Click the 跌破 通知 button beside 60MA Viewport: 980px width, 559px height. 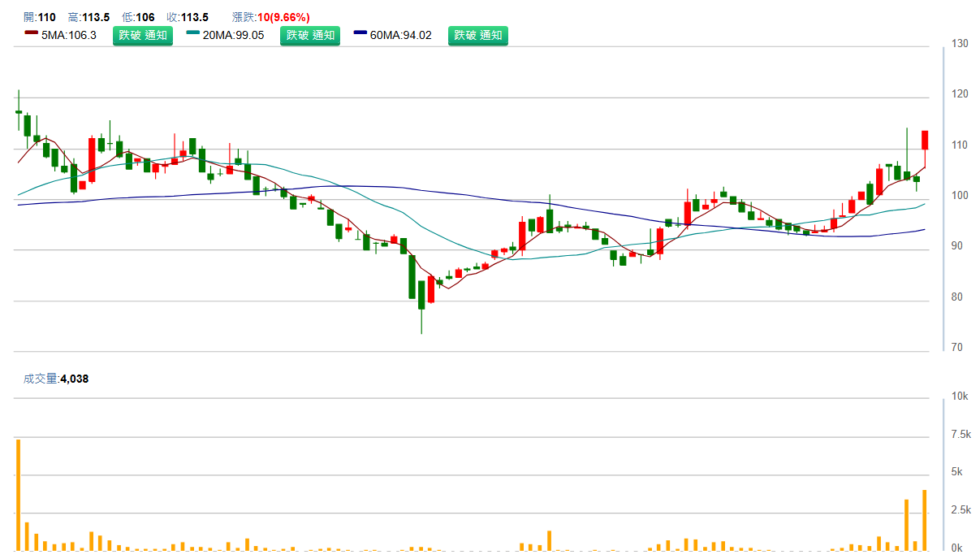478,36
